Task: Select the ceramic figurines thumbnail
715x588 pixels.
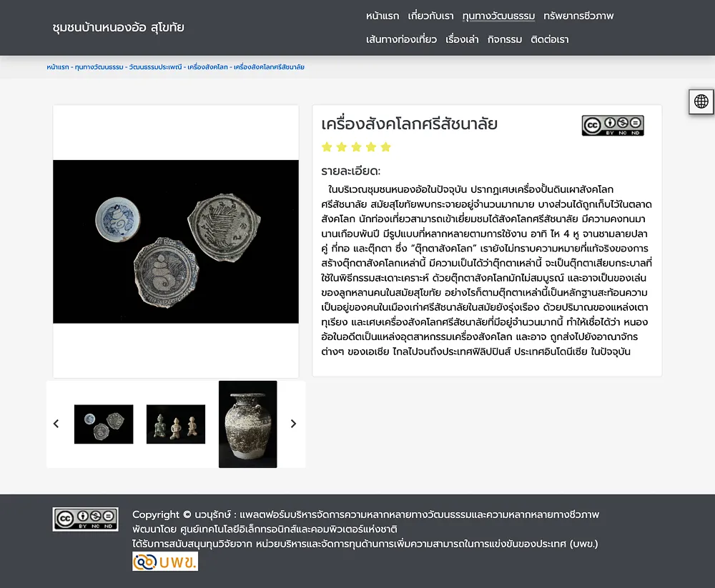Action: pyautogui.click(x=176, y=424)
